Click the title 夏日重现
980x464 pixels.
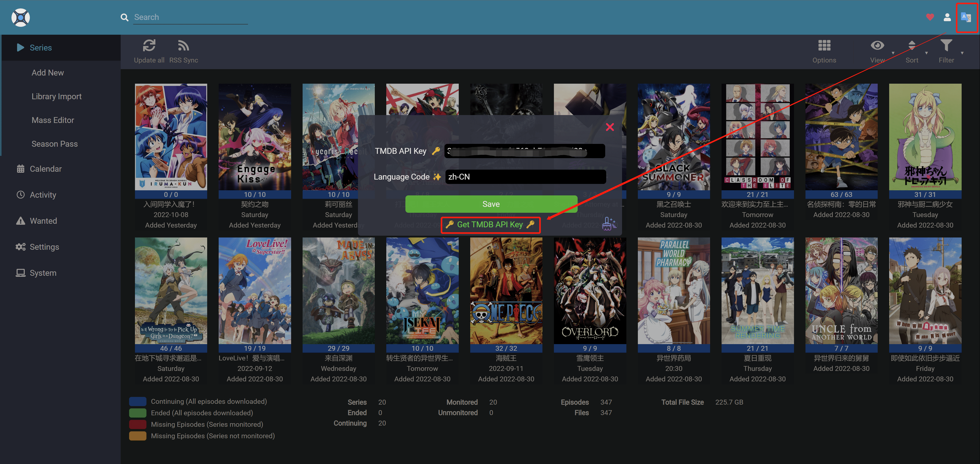[758, 358]
